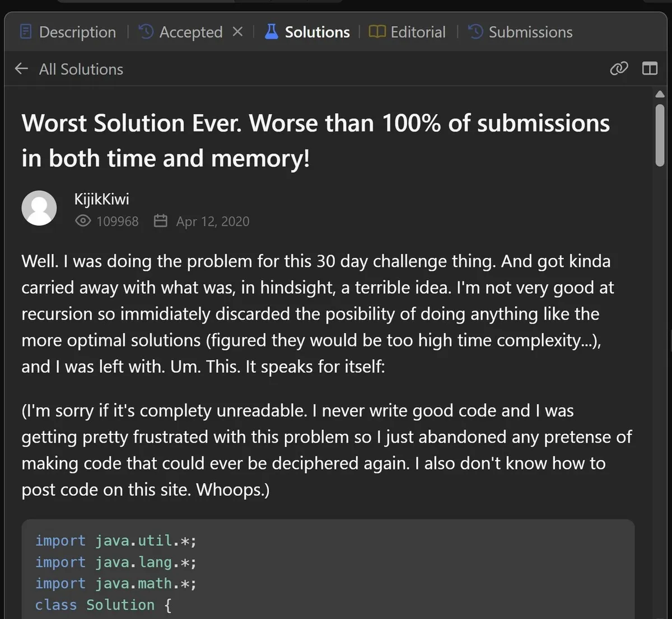Screen dimensions: 672x619
Task: Click the "import java.util.*;" code line
Action: 116,541
